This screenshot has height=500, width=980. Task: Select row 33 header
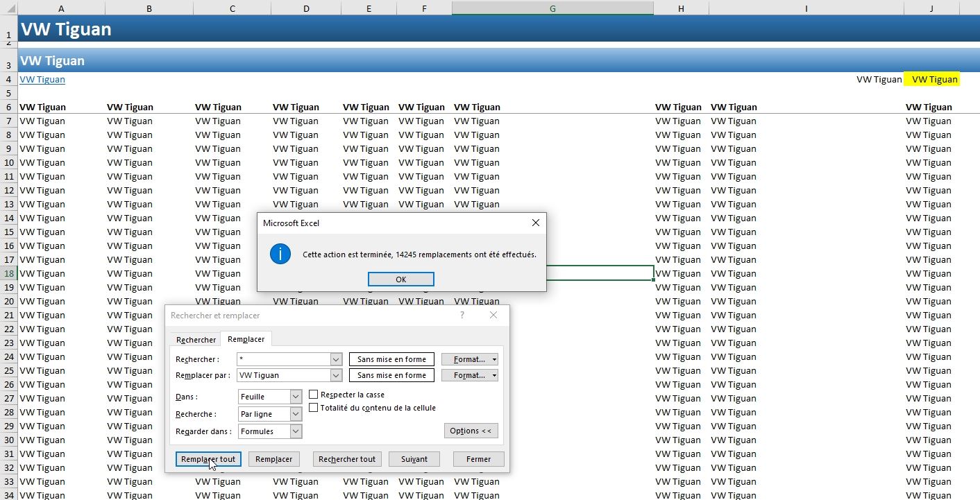tap(9, 481)
